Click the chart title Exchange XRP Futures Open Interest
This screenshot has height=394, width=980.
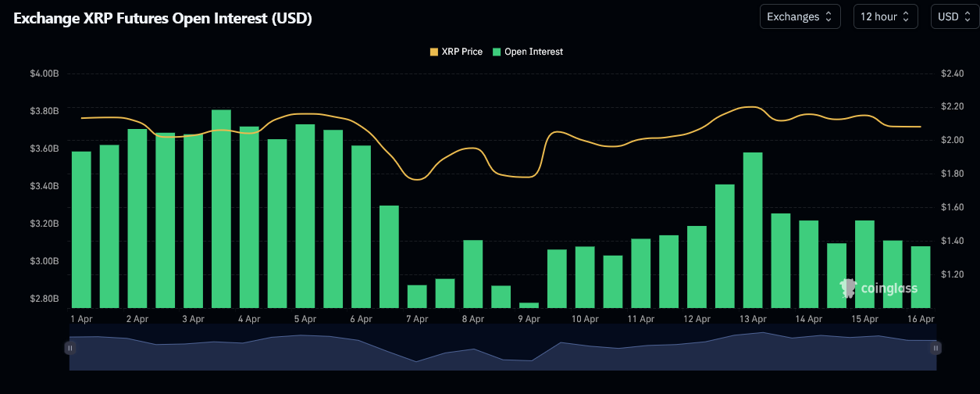[163, 18]
